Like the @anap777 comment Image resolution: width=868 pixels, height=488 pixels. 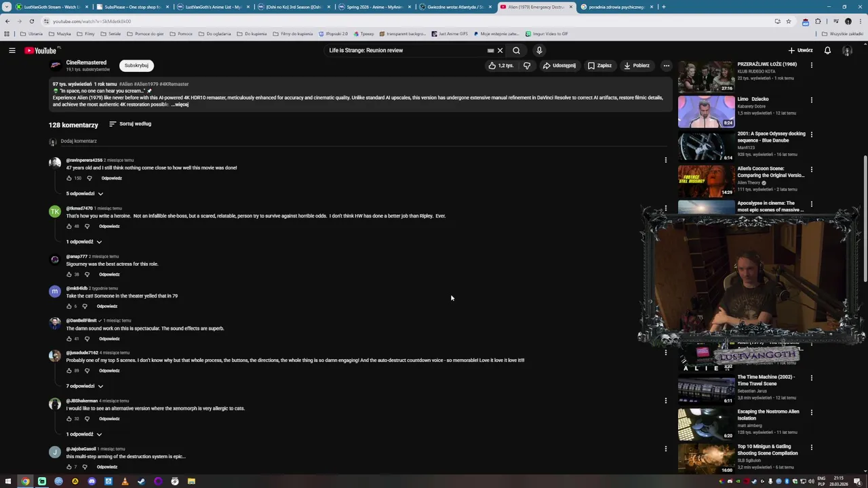tap(69, 274)
